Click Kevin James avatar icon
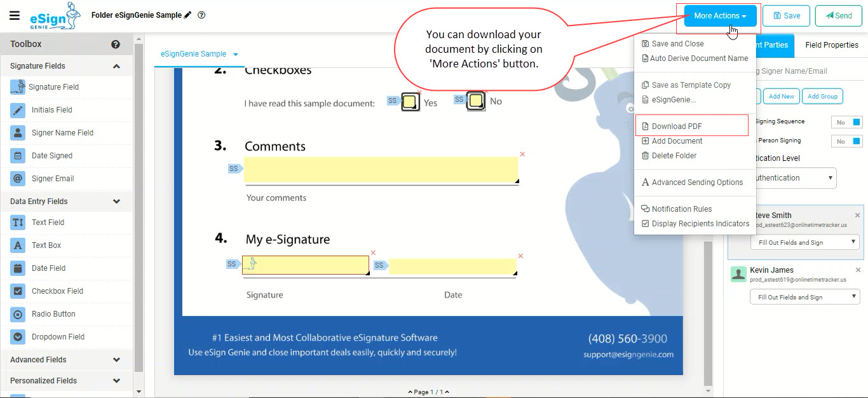 coord(738,274)
